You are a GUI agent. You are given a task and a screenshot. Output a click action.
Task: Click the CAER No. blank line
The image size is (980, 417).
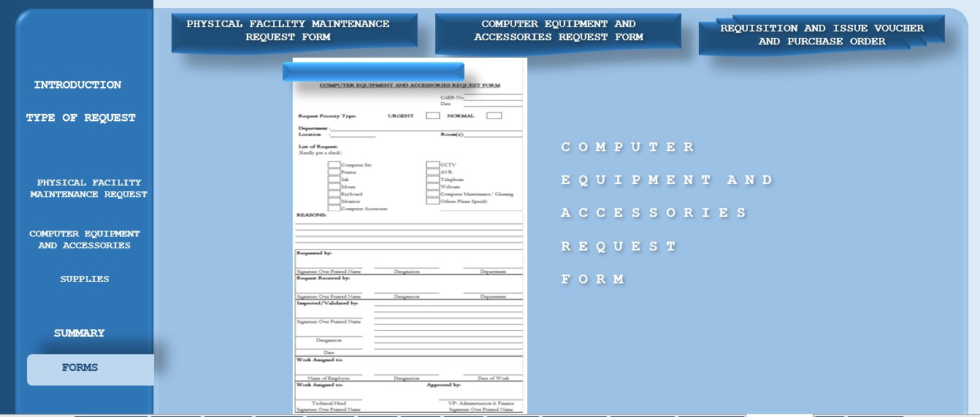coord(494,99)
